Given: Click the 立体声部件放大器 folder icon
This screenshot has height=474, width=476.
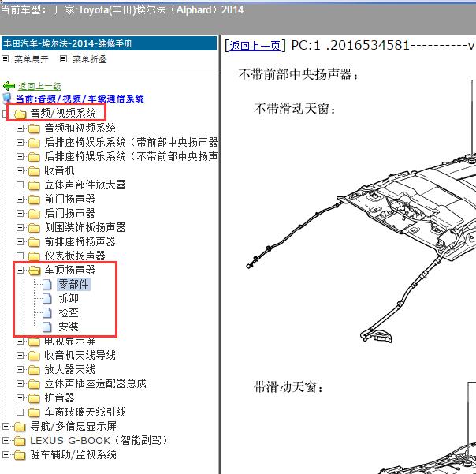Looking at the screenshot, I should coord(34,185).
